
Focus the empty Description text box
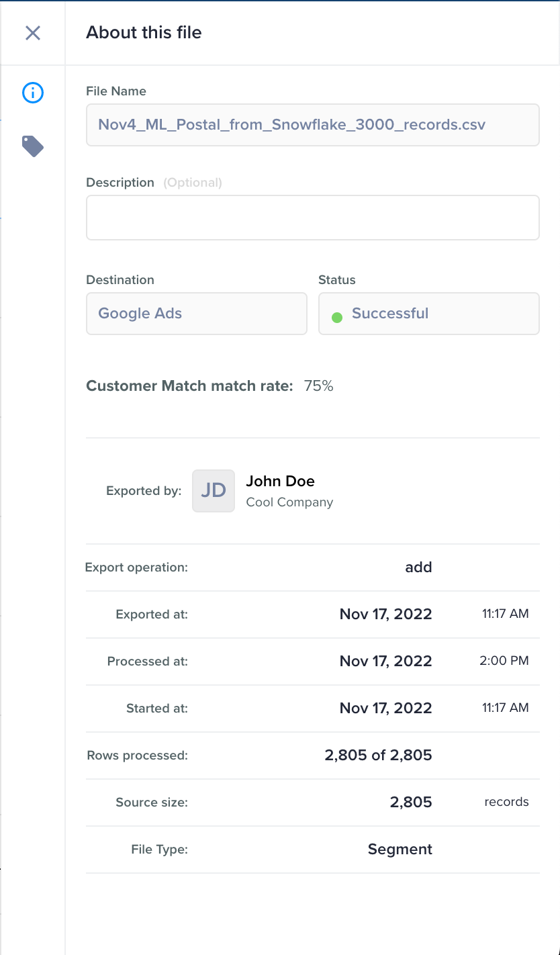pos(312,218)
